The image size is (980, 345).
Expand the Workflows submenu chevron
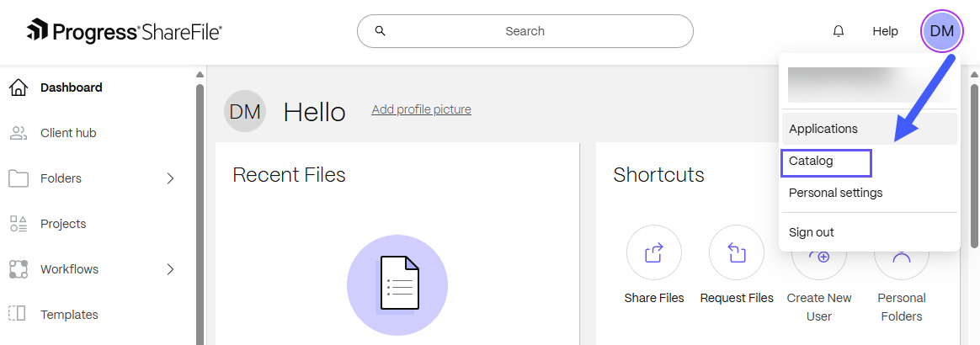[170, 269]
